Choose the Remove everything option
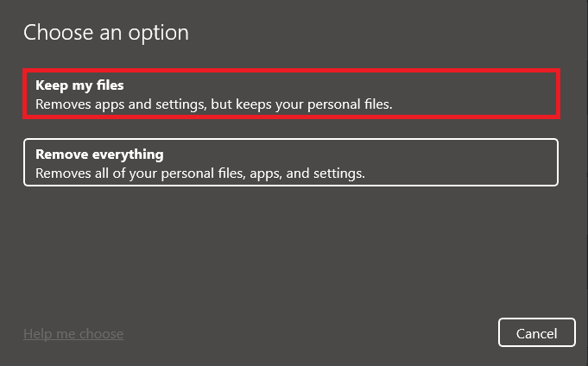Image resolution: width=588 pixels, height=366 pixels. tap(291, 163)
